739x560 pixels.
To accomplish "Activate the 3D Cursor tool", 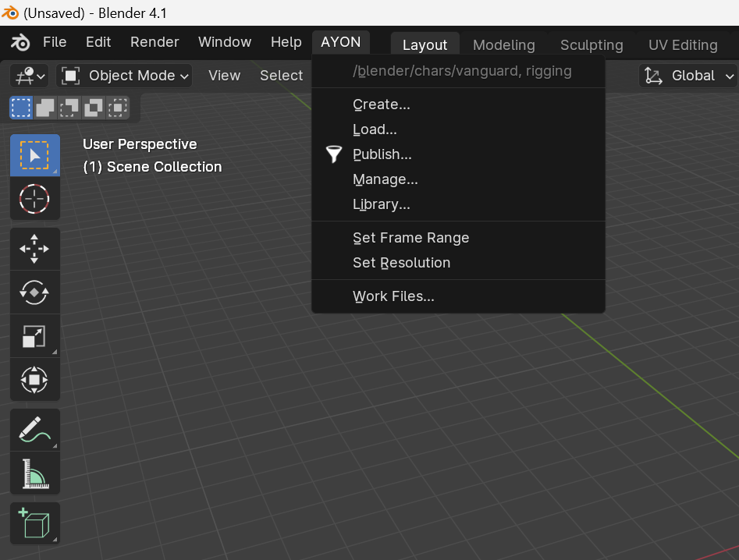I will pyautogui.click(x=35, y=199).
